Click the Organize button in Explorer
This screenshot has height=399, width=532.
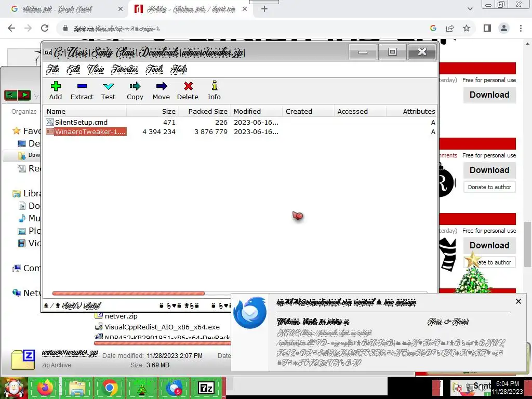point(24,112)
